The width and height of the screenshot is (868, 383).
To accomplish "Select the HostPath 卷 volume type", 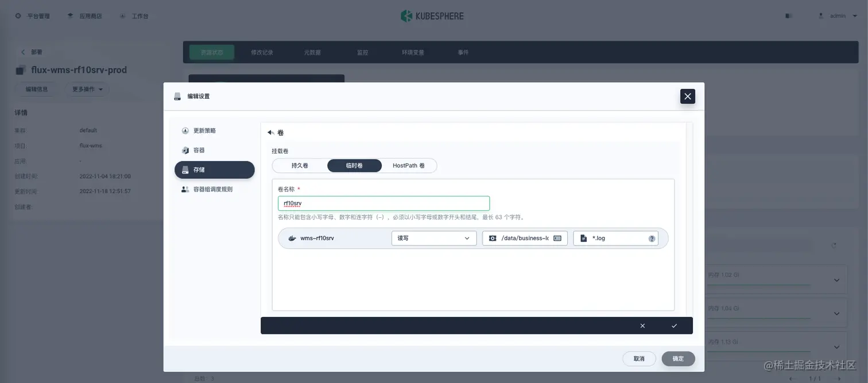I will point(409,166).
